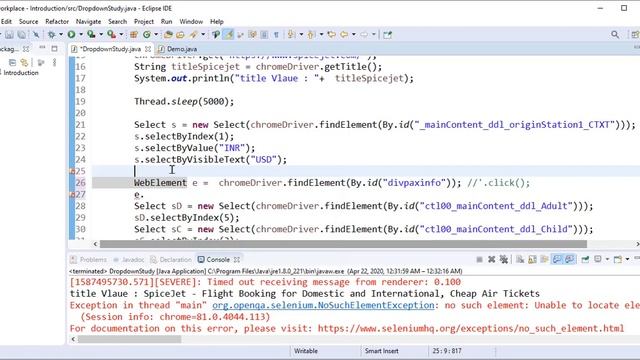
Task: Switch to the Declaration tab
Action: click(171, 260)
